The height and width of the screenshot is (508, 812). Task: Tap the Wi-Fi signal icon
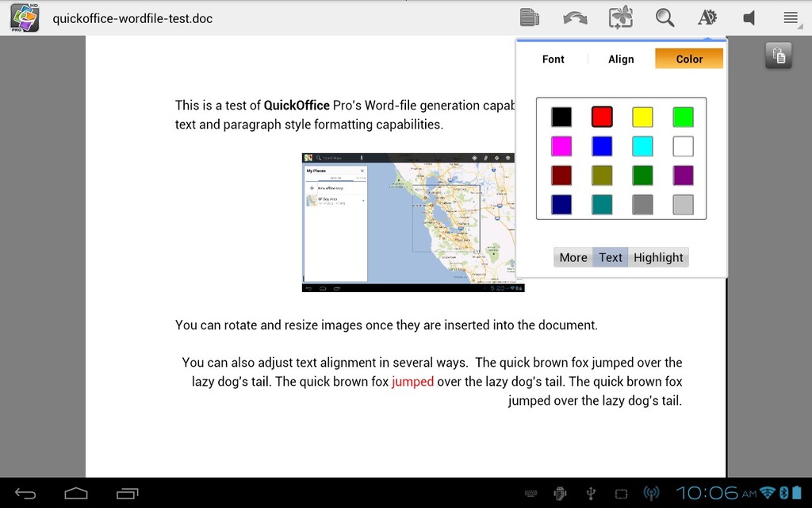click(768, 492)
